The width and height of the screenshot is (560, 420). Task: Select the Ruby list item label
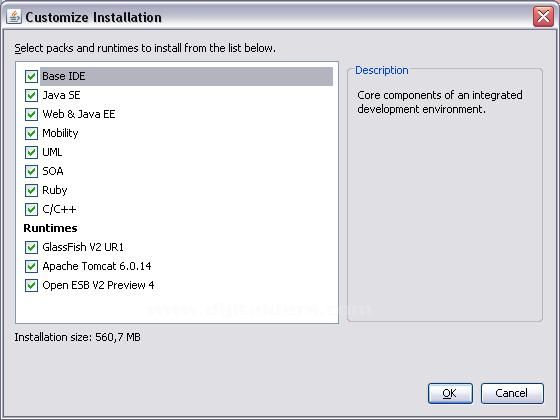point(55,190)
